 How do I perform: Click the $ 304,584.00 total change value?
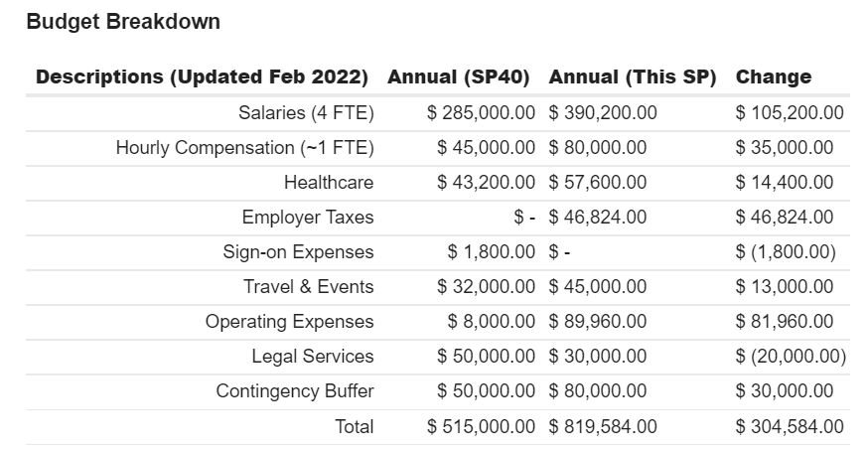tap(790, 427)
